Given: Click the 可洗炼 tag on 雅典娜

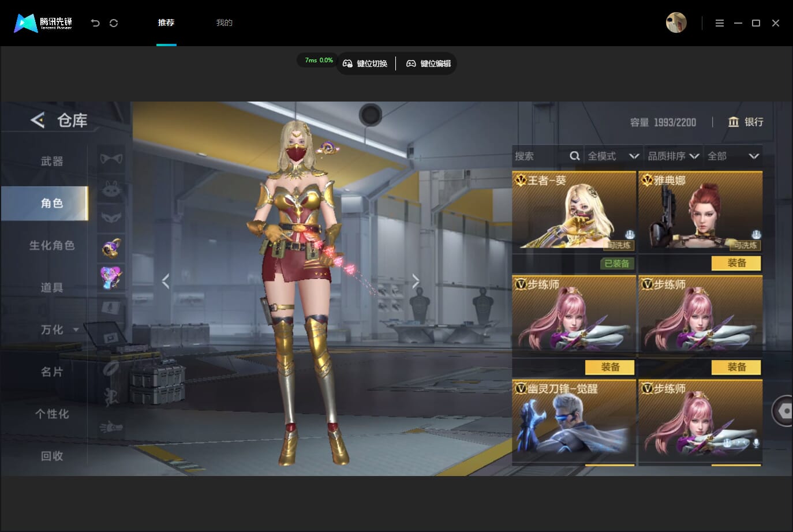Looking at the screenshot, I should tap(746, 245).
